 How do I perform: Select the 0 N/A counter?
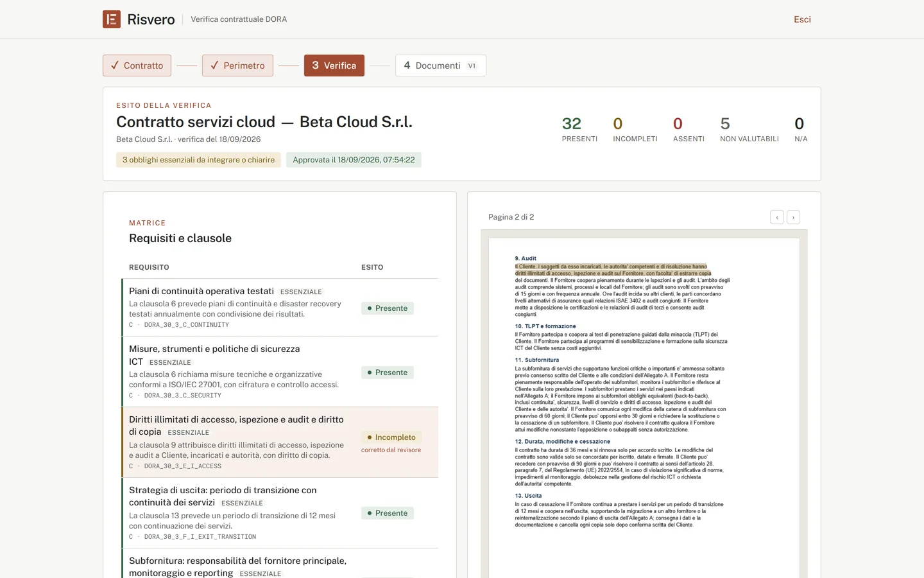point(801,129)
